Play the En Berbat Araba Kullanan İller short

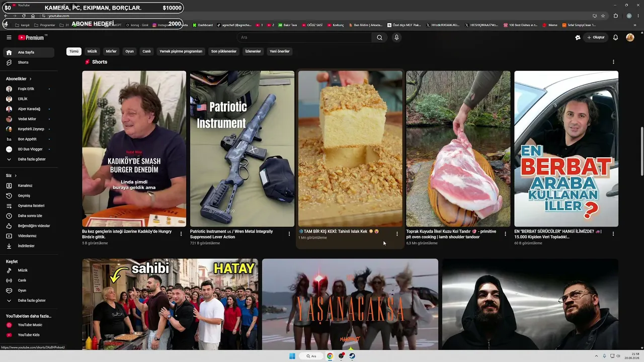pyautogui.click(x=566, y=149)
